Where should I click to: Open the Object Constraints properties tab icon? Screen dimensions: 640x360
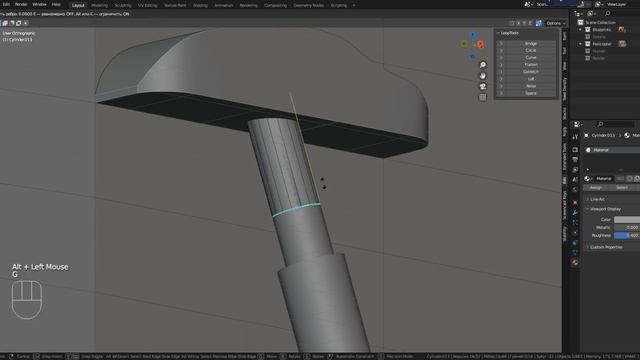575,243
